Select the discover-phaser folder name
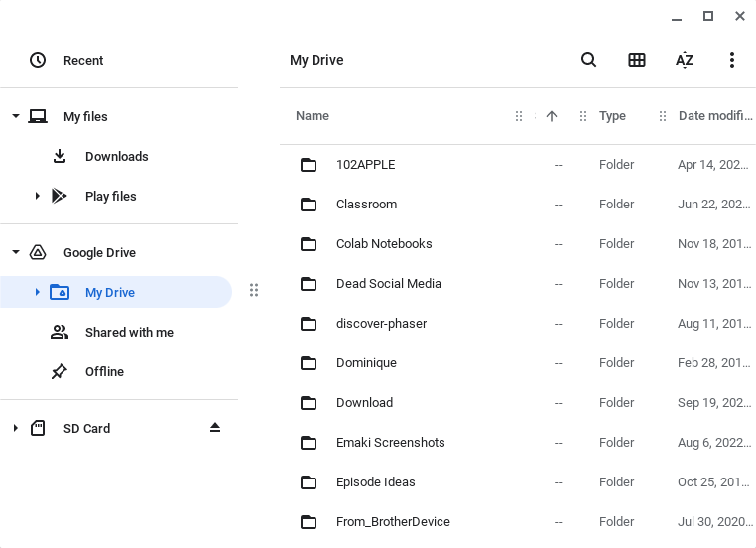This screenshot has width=756, height=548. point(381,324)
